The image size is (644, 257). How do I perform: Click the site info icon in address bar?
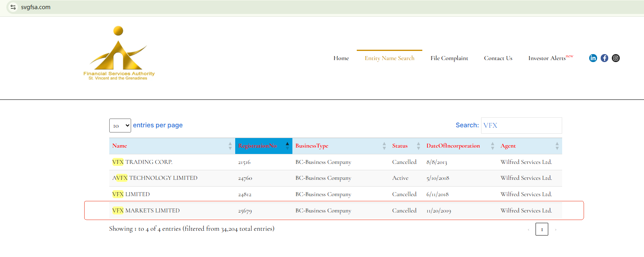click(x=13, y=7)
